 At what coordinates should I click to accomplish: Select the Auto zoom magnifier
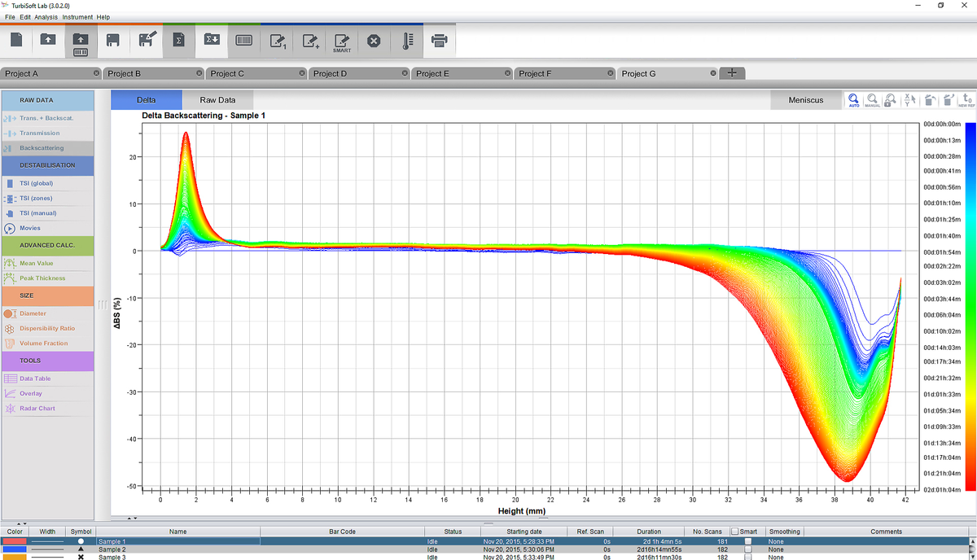[x=853, y=99]
